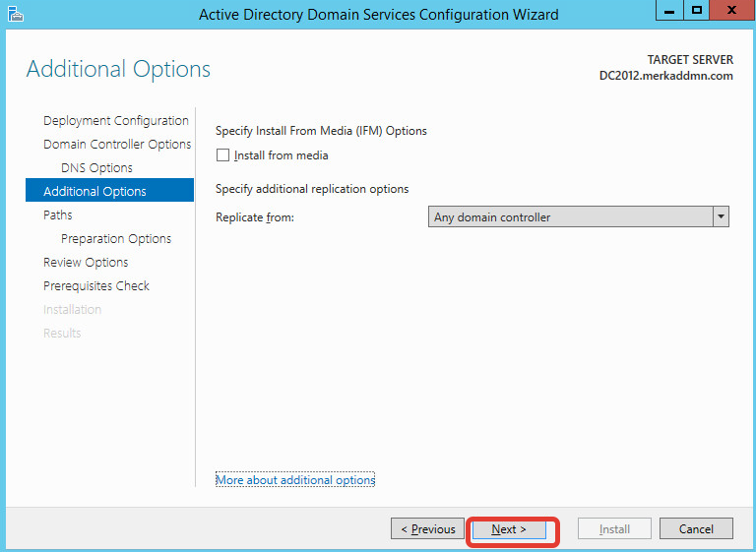Close the wizard with the X button
The image size is (756, 552).
tap(732, 11)
